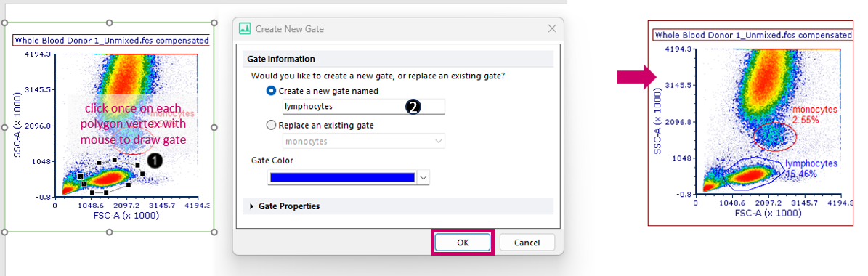Image resolution: width=868 pixels, height=276 pixels.
Task: Click the step 2 marker by name field
Action: (413, 107)
